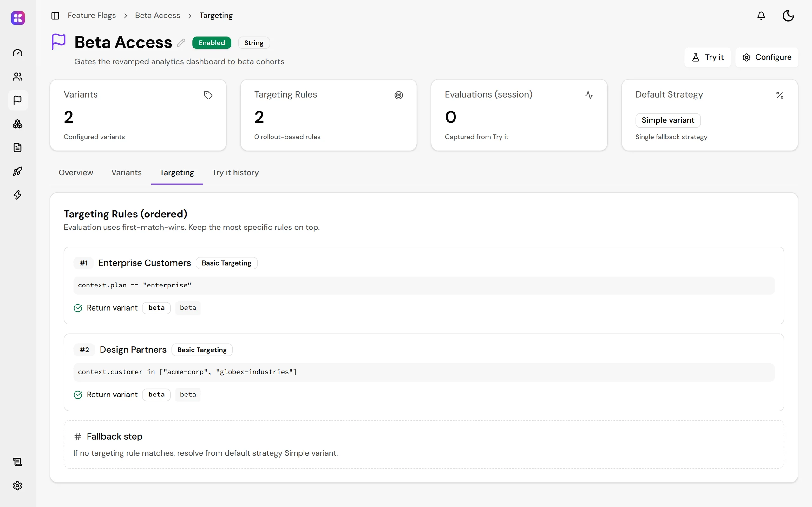Open the document icon in sidebar

[x=17, y=148]
